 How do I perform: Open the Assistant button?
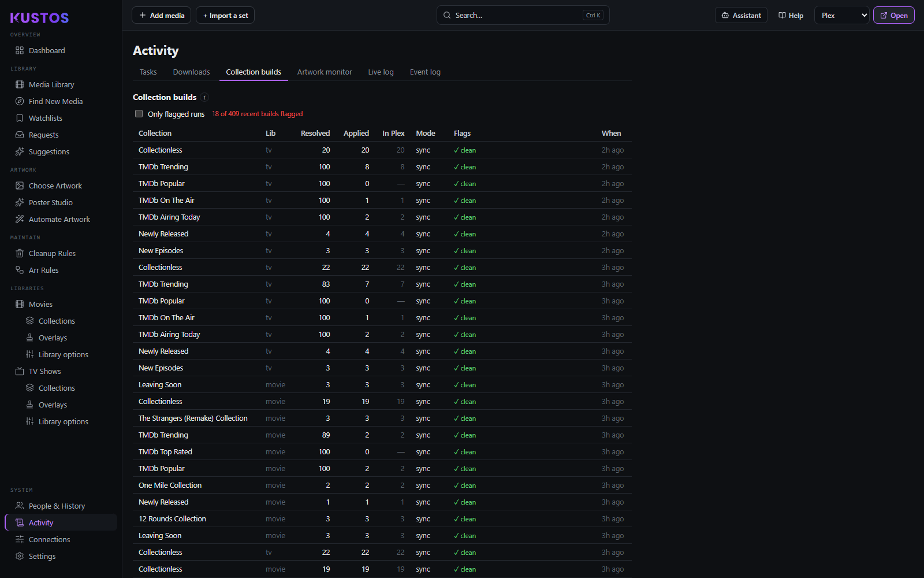(x=741, y=16)
